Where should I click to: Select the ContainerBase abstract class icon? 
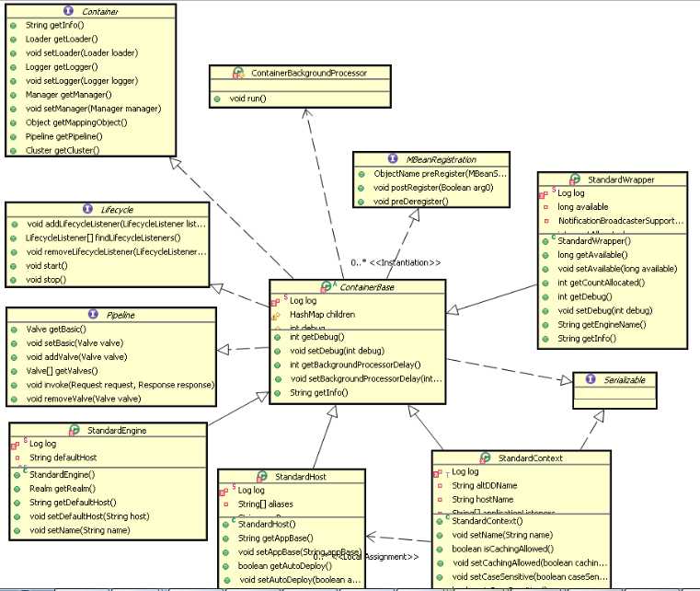[327, 287]
